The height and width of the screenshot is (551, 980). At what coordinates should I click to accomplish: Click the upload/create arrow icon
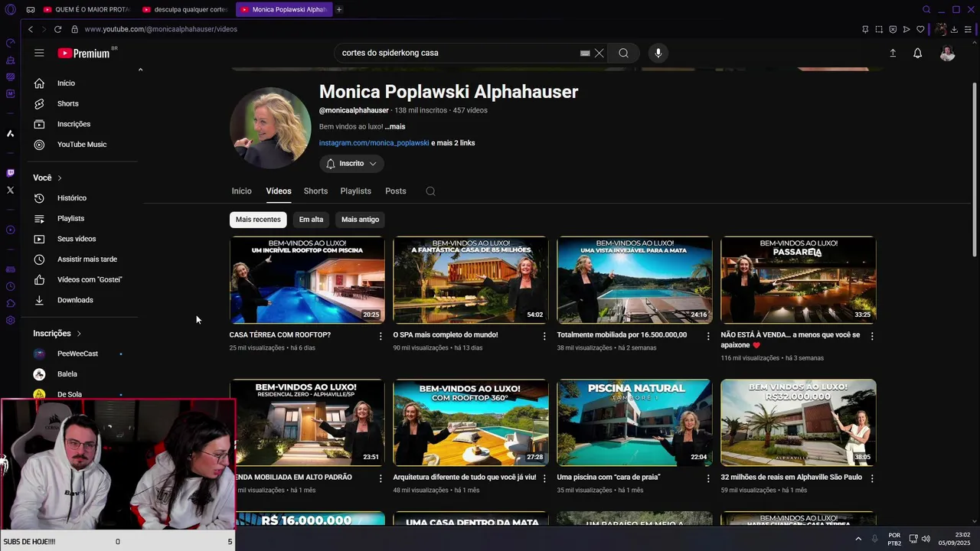click(893, 53)
